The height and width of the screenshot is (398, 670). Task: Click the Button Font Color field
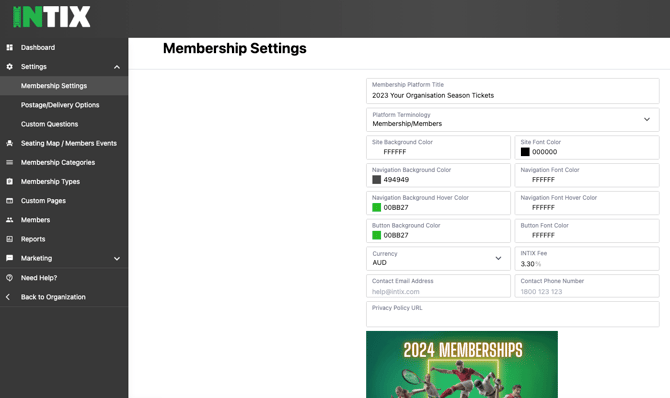[x=587, y=231]
